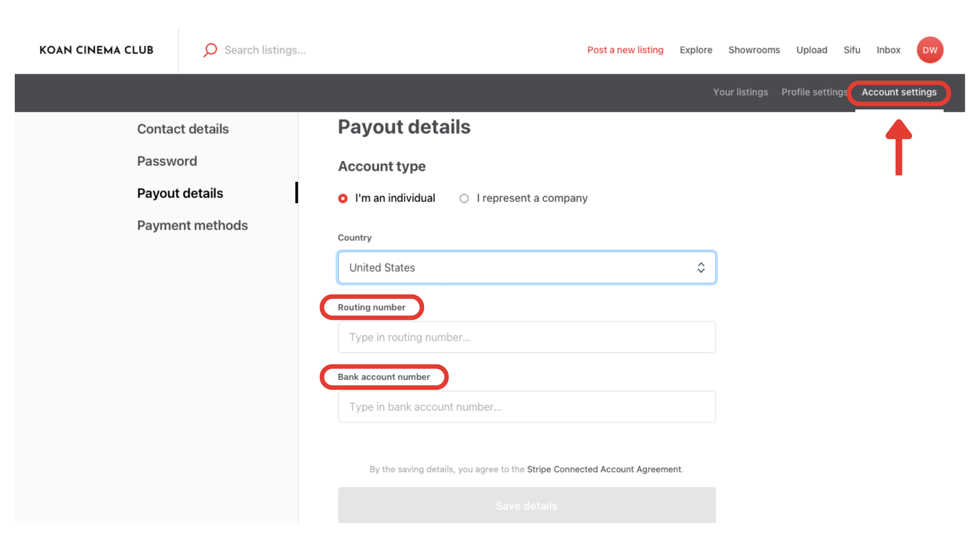980x551 pixels.
Task: Focus the routing number input field
Action: point(527,337)
